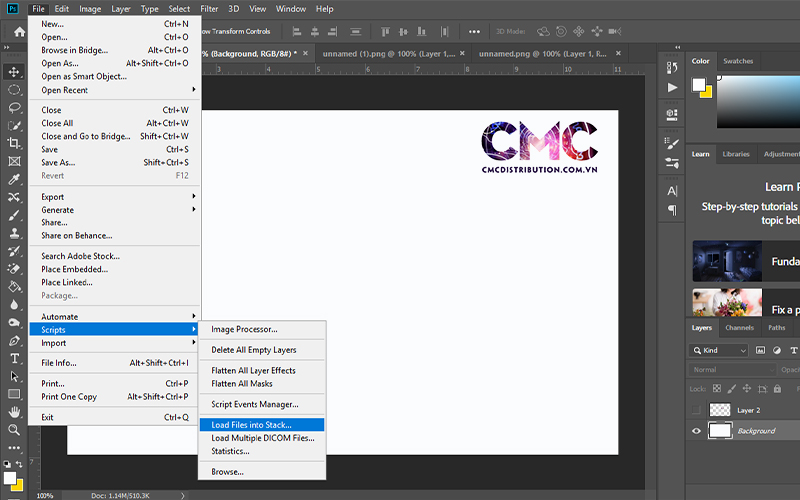Open the three-dot more align options
Screen dimensions: 800x500
tap(474, 32)
